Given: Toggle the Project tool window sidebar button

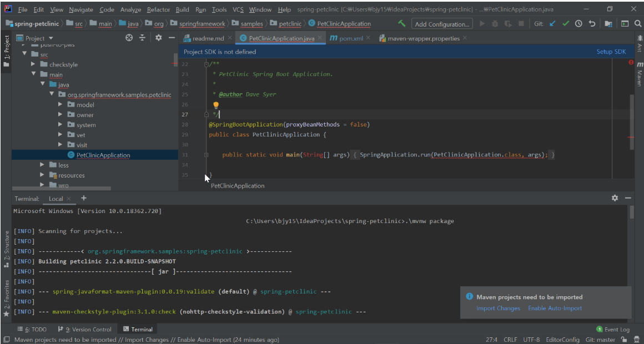Looking at the screenshot, I should [x=6, y=51].
